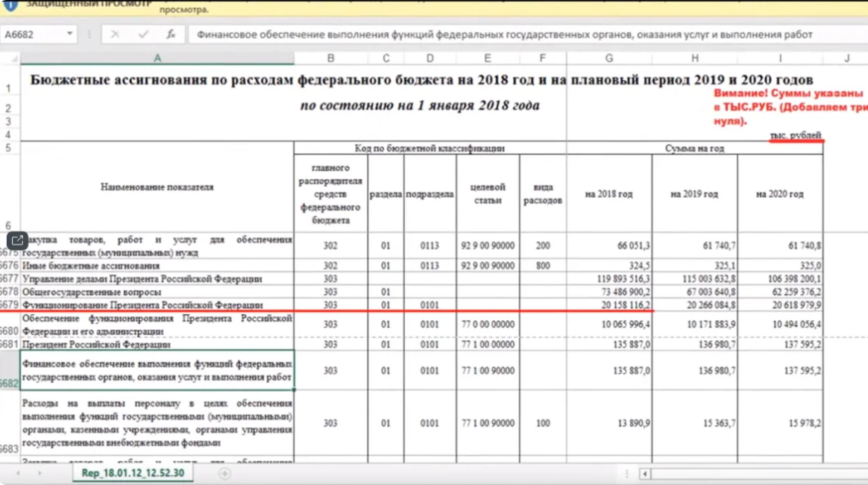Click value 119 893 516,3
Image resolution: width=868 pixels, height=485 pixels.
(x=623, y=278)
